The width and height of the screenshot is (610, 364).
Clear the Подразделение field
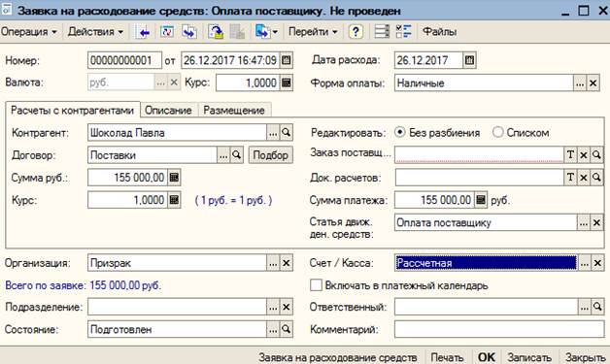tap(286, 308)
